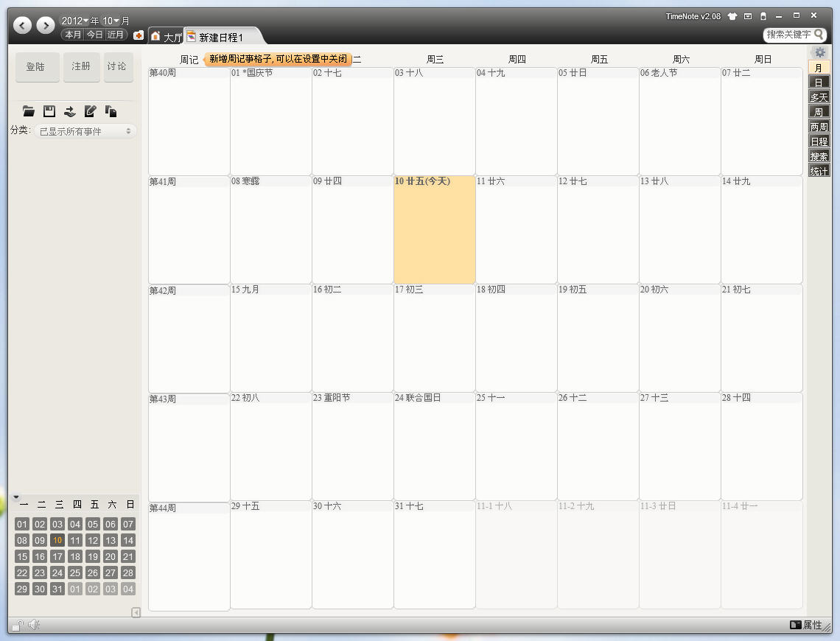The width and height of the screenshot is (840, 641).
Task: Select the 23 重阳节 day cell
Action: point(352,446)
